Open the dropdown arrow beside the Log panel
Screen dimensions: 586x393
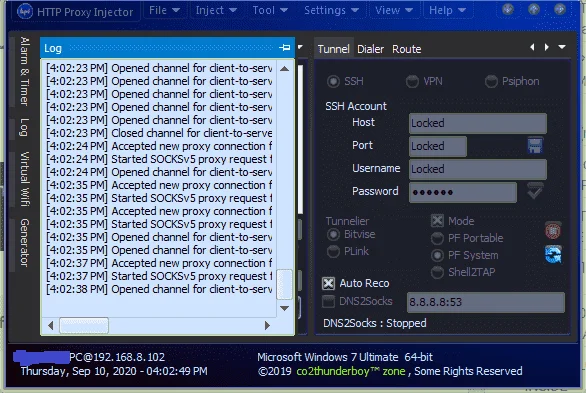click(300, 47)
